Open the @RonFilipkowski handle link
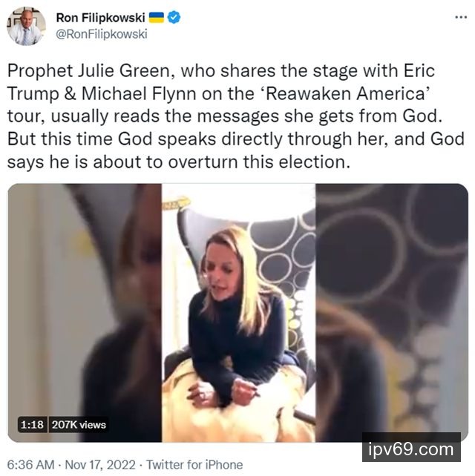 coord(102,33)
